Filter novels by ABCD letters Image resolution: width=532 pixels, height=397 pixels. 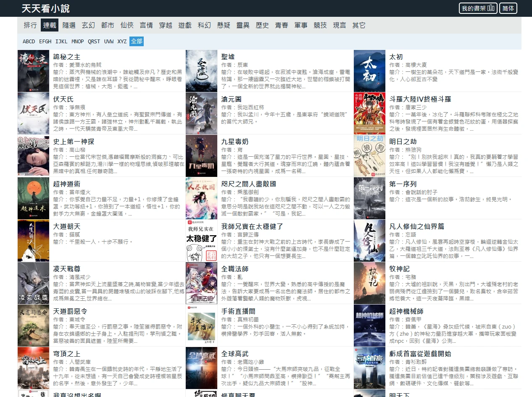tap(29, 41)
